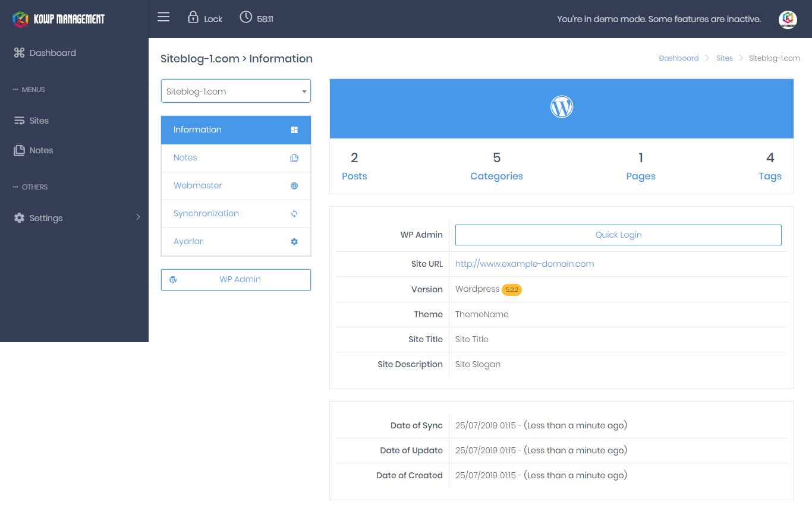The width and height of the screenshot is (812, 524).
Task: Open the Dashboard sidebar menu item
Action: (x=52, y=53)
